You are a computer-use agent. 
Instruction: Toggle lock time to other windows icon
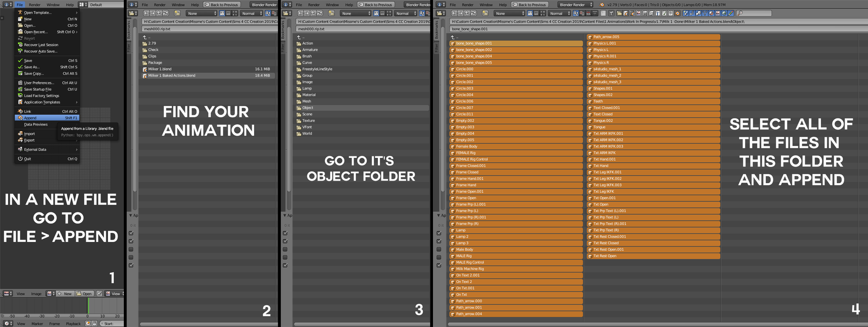pos(94,323)
